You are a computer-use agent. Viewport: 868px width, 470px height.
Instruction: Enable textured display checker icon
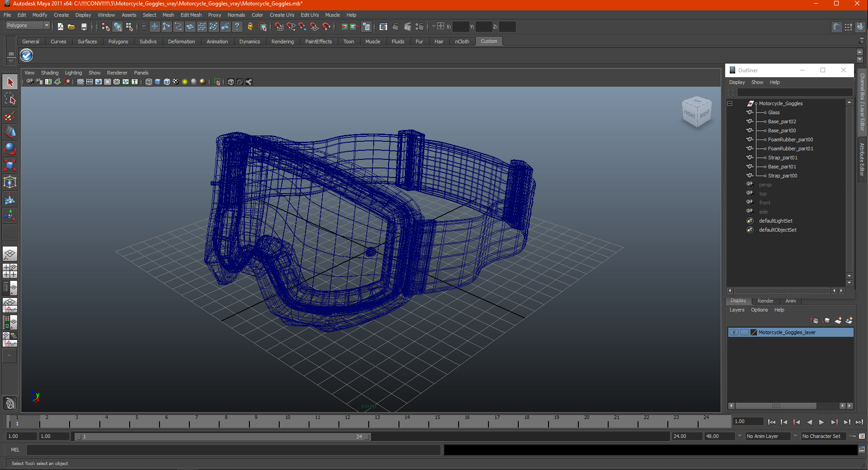click(176, 82)
